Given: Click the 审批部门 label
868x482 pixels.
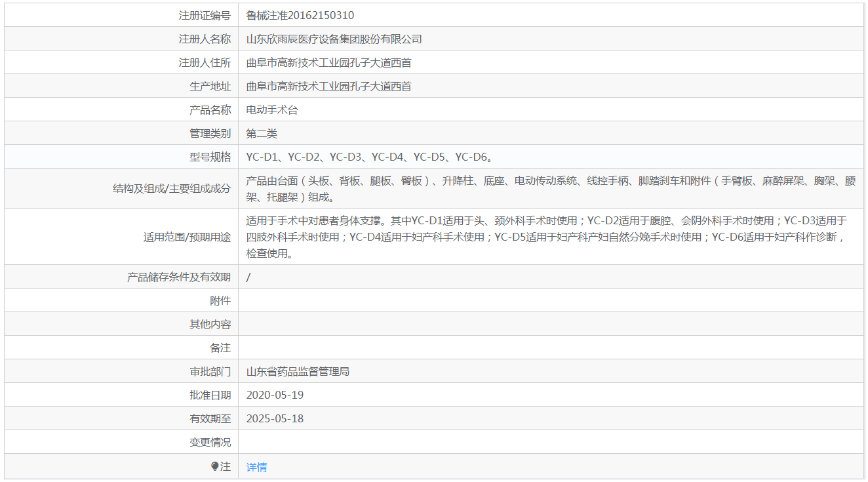Looking at the screenshot, I should click(x=210, y=371).
